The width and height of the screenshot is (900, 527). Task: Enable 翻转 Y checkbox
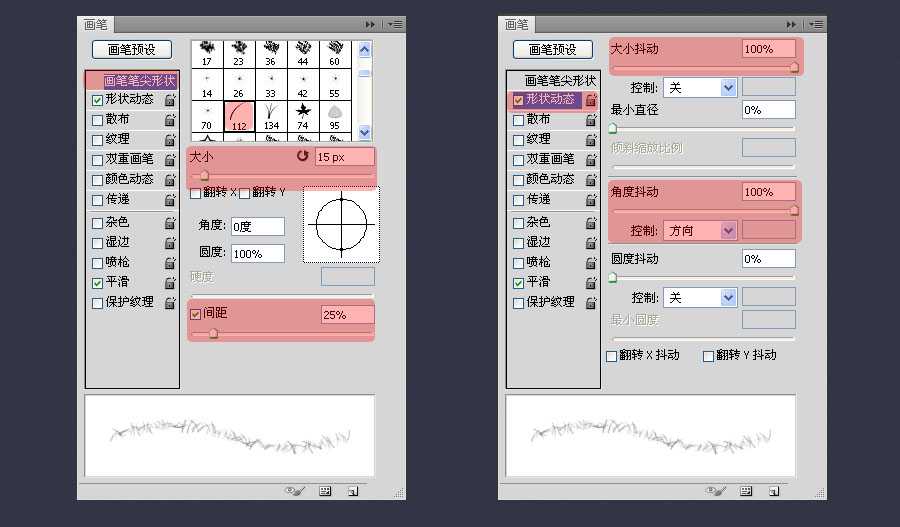245,193
